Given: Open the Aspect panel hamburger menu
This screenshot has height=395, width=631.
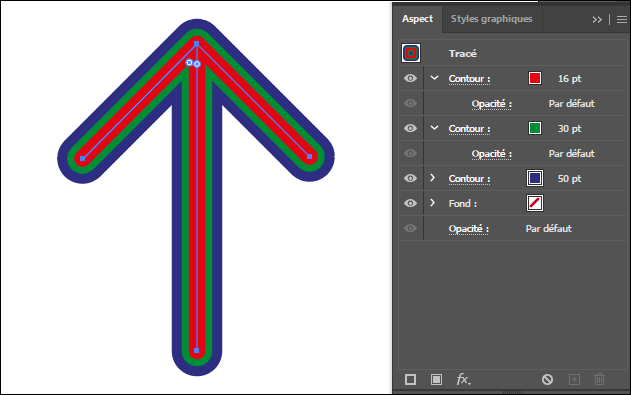Looking at the screenshot, I should tap(622, 19).
